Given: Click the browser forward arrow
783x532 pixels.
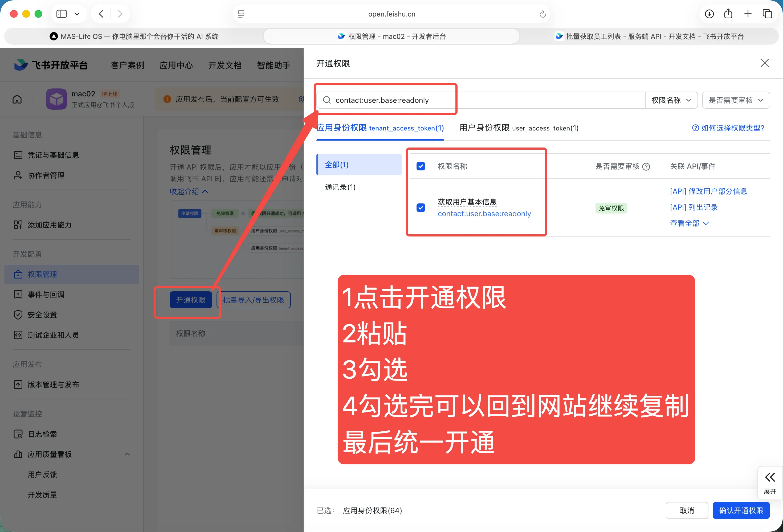Looking at the screenshot, I should (120, 14).
